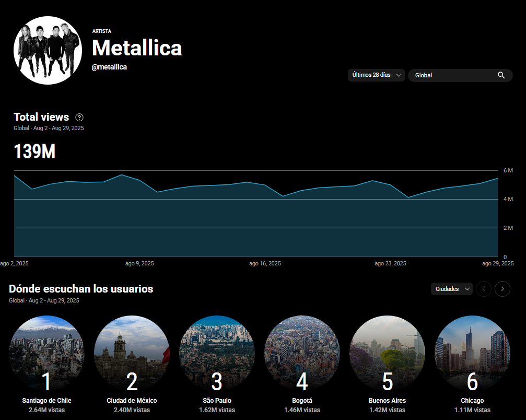
Task: Click the Global location search field
Action: click(452, 75)
